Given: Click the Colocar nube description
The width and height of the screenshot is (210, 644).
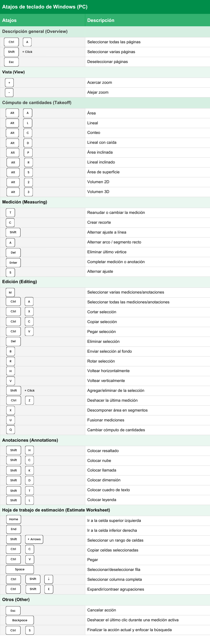Looking at the screenshot, I should [99, 461].
